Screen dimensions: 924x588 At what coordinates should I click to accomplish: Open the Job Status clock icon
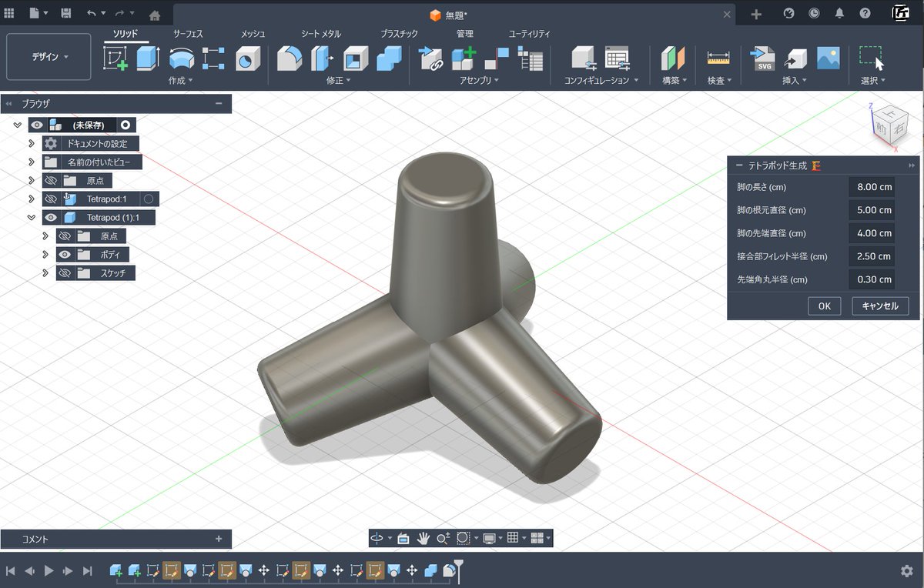coord(815,14)
